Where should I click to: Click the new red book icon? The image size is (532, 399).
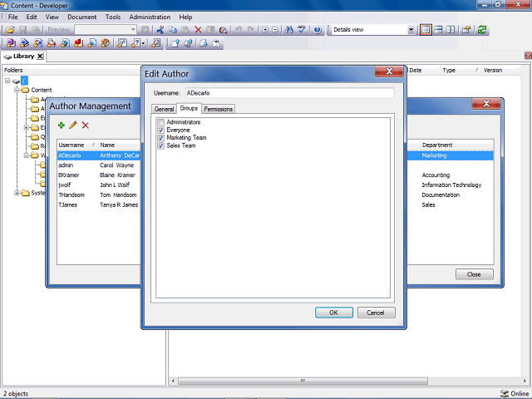point(79,43)
